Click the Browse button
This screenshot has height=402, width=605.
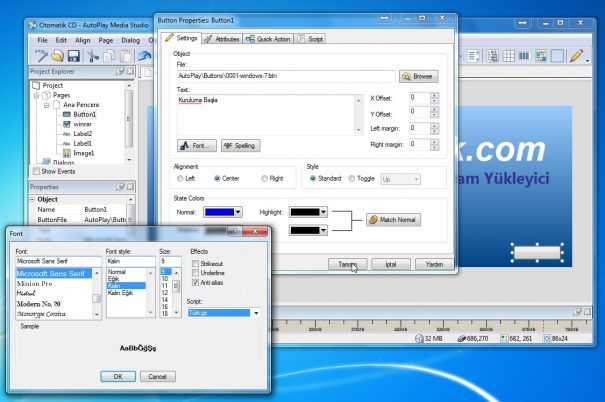pyautogui.click(x=418, y=76)
